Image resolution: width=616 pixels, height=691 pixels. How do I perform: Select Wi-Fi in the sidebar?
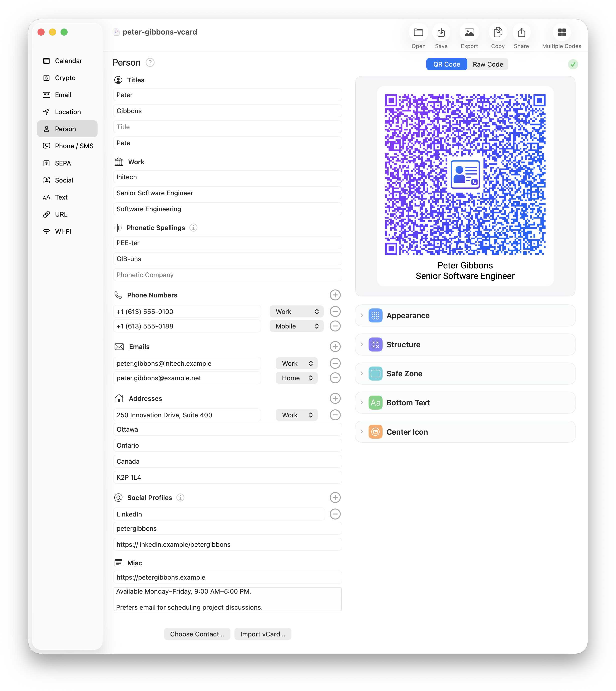tap(67, 232)
